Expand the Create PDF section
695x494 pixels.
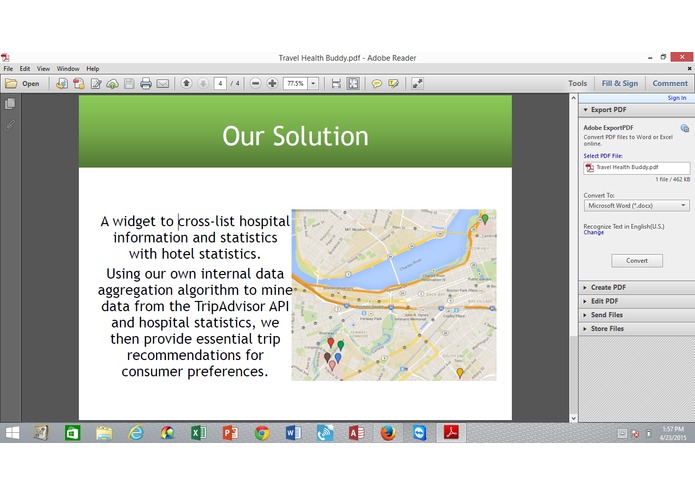[636, 287]
